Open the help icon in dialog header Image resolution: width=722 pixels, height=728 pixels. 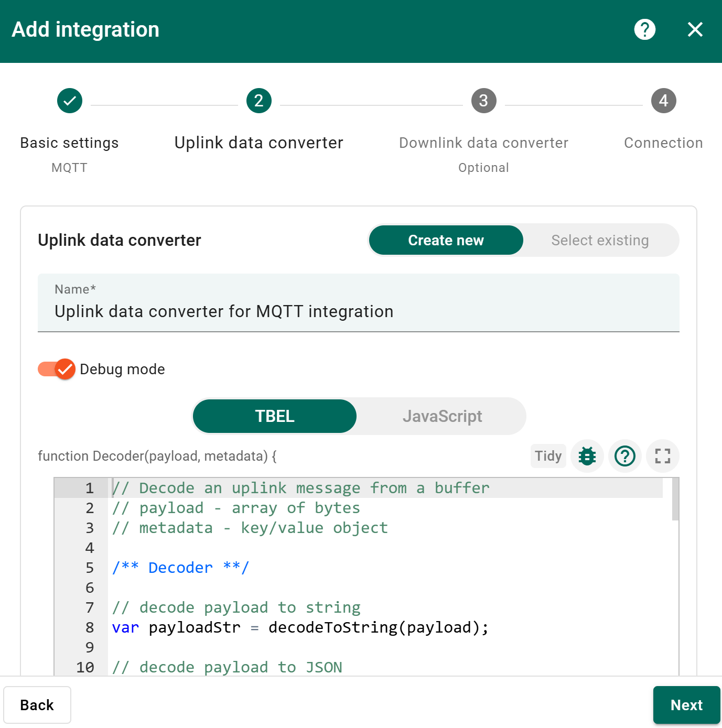pyautogui.click(x=644, y=29)
